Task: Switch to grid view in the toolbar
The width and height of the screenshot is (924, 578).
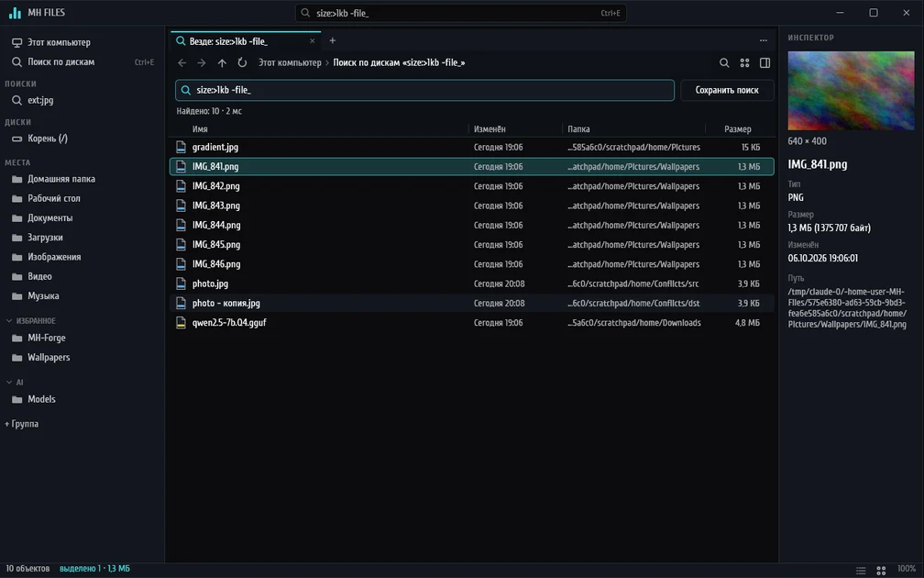Action: click(x=745, y=62)
